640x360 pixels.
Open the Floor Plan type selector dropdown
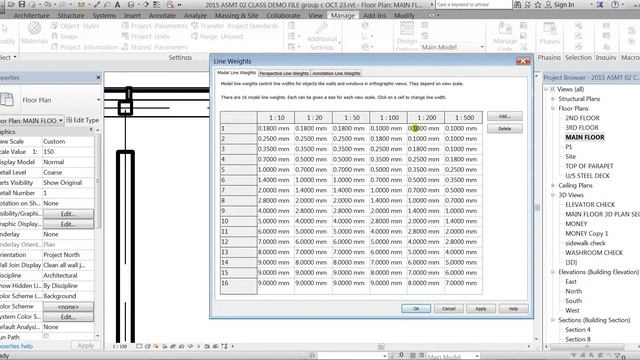coord(98,100)
